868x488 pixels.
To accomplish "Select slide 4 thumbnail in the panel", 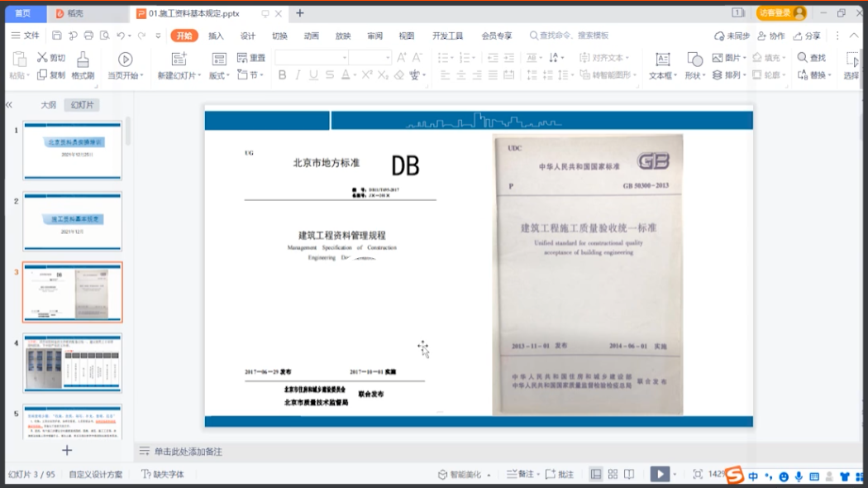I will (x=73, y=363).
